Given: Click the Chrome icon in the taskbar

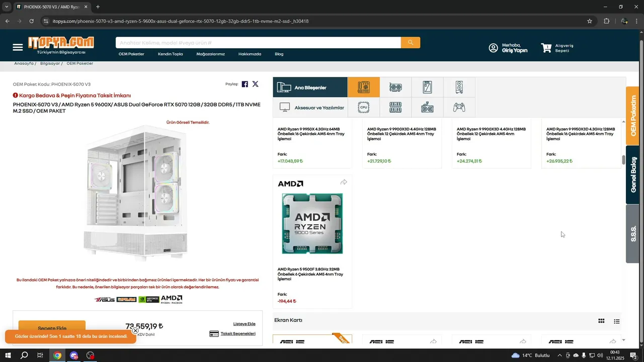Looking at the screenshot, I should coord(57,355).
